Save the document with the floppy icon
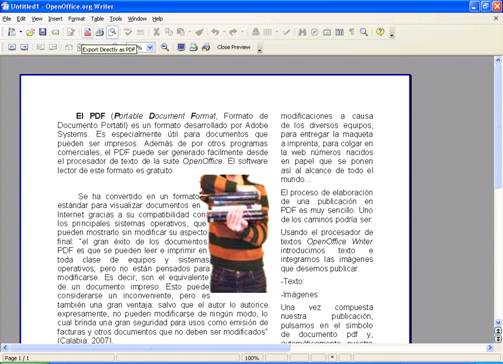Viewport: 503px width, 364px height. [x=43, y=32]
